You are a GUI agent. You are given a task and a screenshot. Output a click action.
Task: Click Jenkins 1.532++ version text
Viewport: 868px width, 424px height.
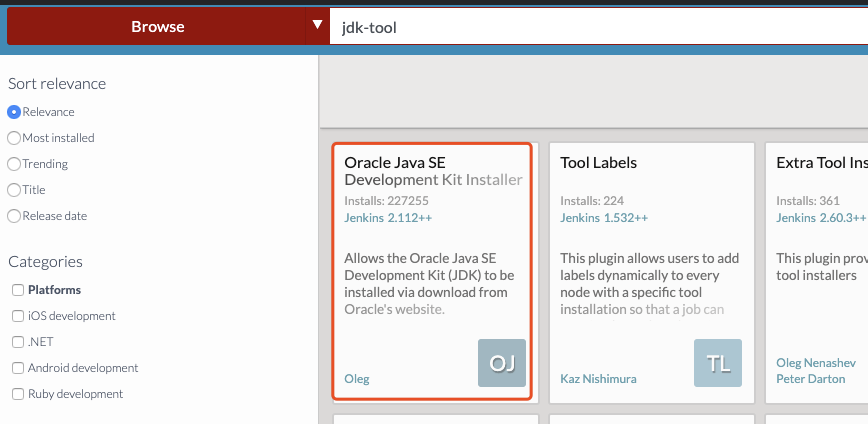coord(604,218)
